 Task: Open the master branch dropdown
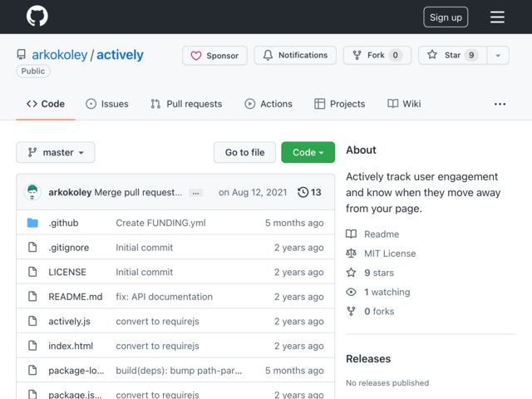[56, 152]
